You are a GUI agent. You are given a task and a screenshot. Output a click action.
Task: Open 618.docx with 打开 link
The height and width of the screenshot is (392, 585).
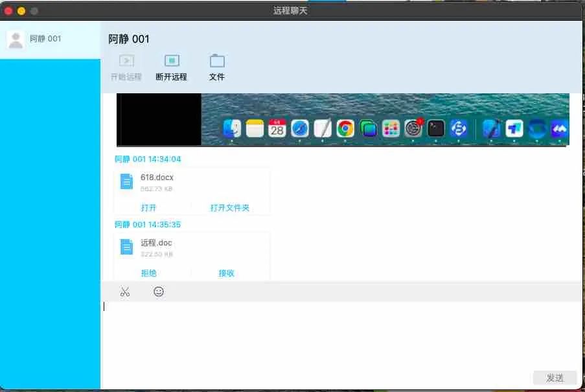[148, 208]
